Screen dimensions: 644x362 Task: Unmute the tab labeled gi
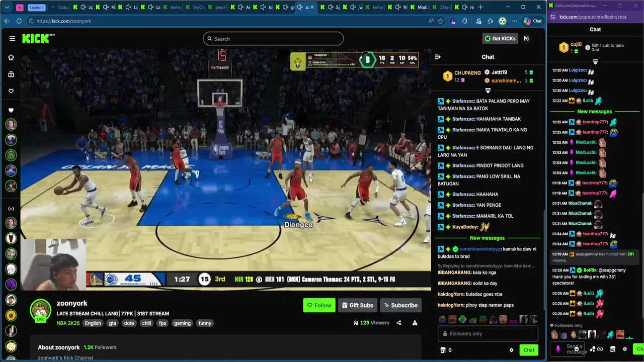coord(286,7)
